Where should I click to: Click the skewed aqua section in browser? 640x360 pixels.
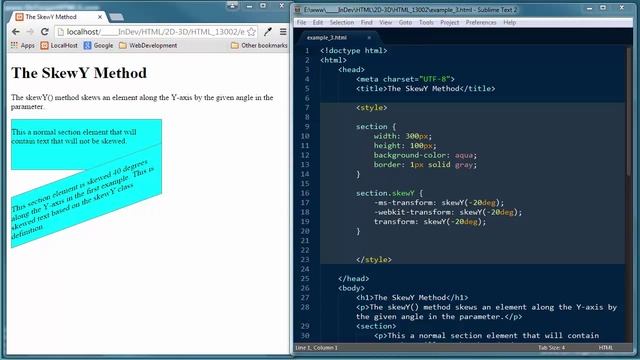tap(87, 196)
